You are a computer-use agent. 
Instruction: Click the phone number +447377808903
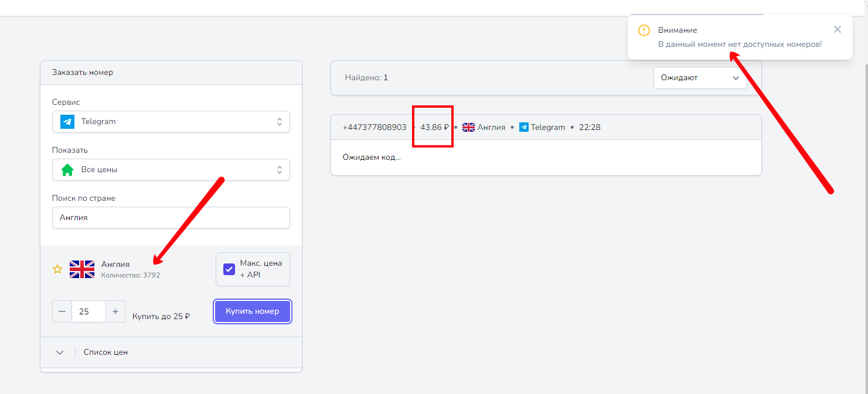tap(375, 127)
